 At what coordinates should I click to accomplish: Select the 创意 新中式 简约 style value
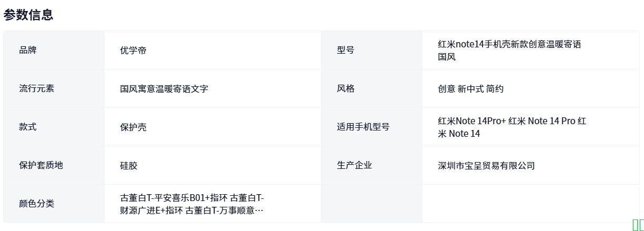click(470, 89)
